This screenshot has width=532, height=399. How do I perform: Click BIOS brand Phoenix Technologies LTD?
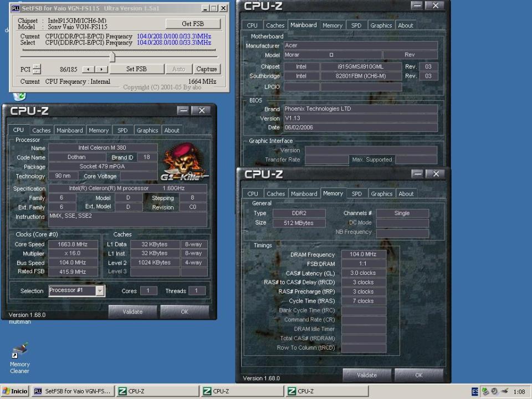360,109
